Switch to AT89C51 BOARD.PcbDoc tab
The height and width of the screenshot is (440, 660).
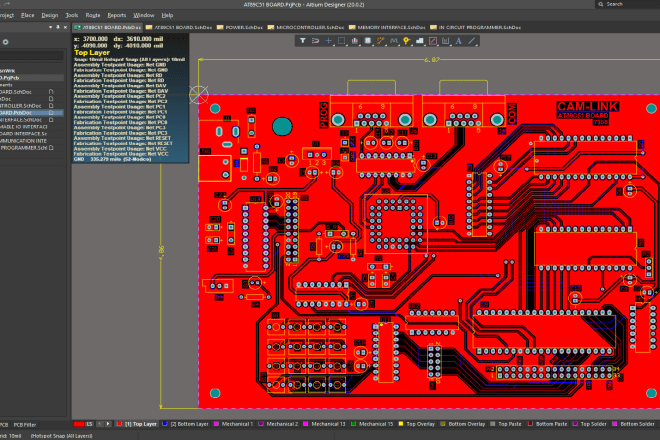(x=108, y=27)
